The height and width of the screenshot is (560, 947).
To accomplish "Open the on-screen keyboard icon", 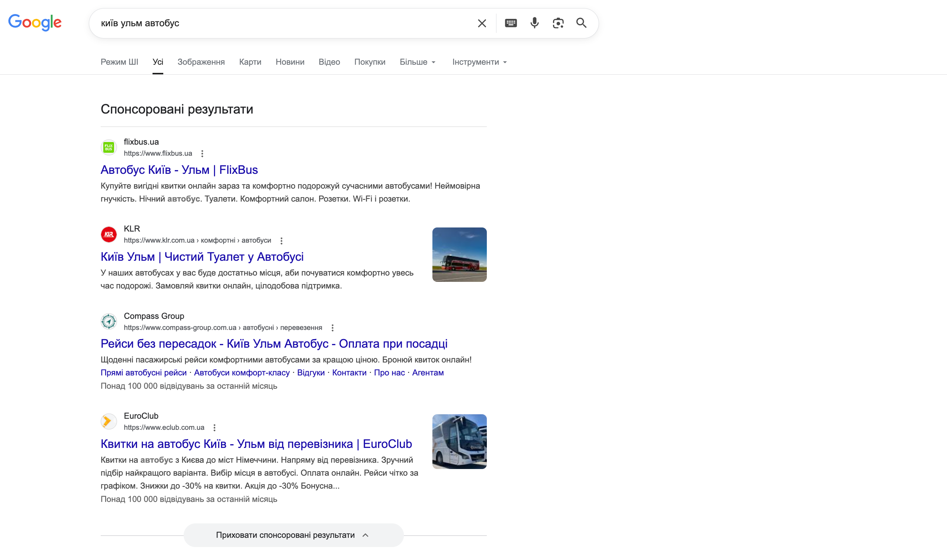I will (x=511, y=23).
